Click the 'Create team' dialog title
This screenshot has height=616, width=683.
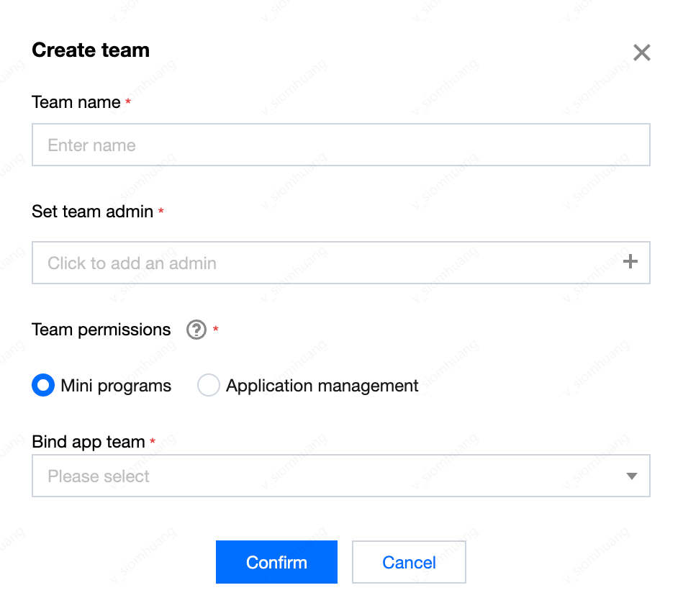[91, 50]
